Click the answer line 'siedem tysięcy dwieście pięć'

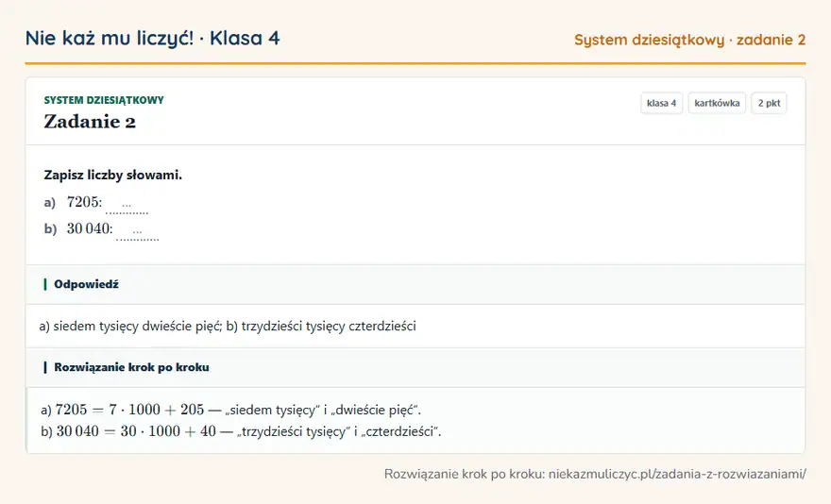tap(137, 326)
